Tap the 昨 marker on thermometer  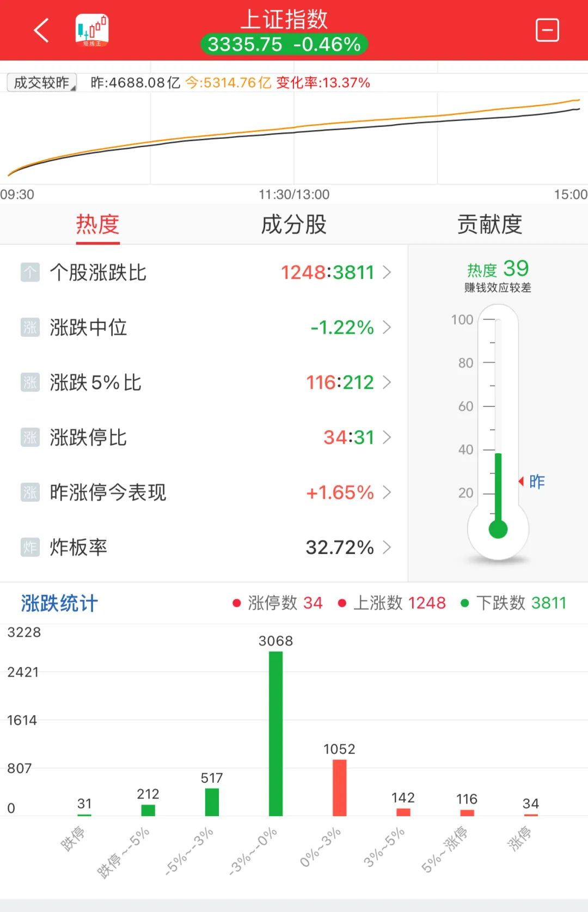[x=532, y=482]
